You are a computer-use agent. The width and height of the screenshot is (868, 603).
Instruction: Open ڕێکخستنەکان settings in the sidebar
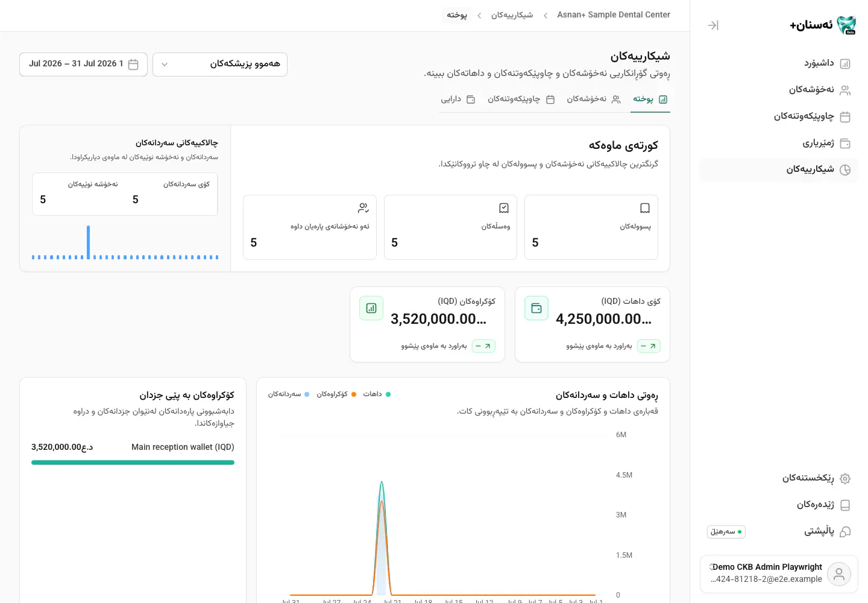778,478
